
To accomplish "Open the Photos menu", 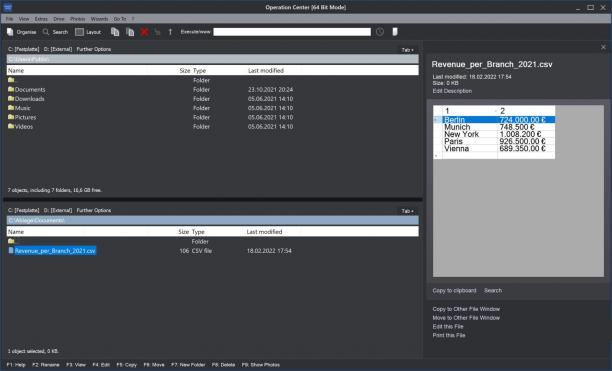I will (x=77, y=19).
